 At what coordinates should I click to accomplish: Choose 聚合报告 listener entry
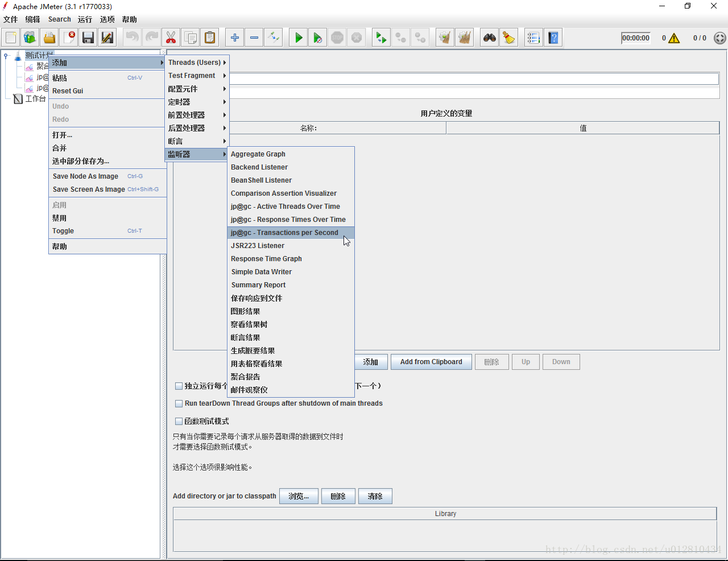(291, 377)
